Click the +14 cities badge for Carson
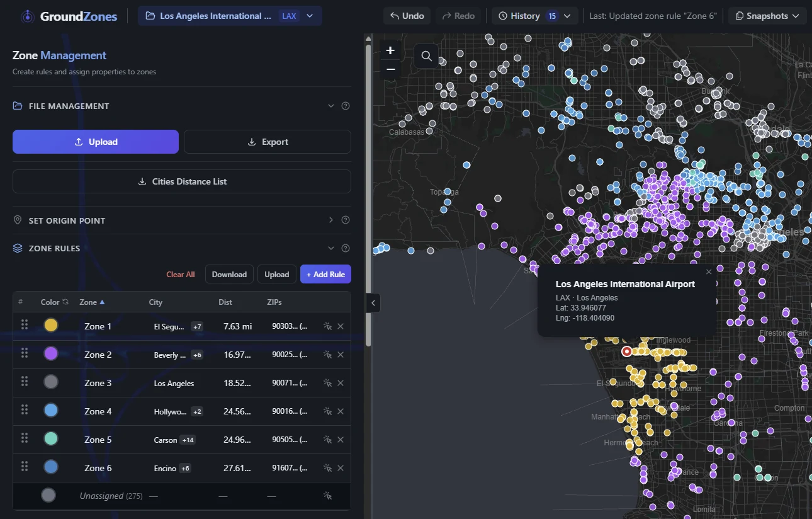Image resolution: width=812 pixels, height=519 pixels. [188, 440]
